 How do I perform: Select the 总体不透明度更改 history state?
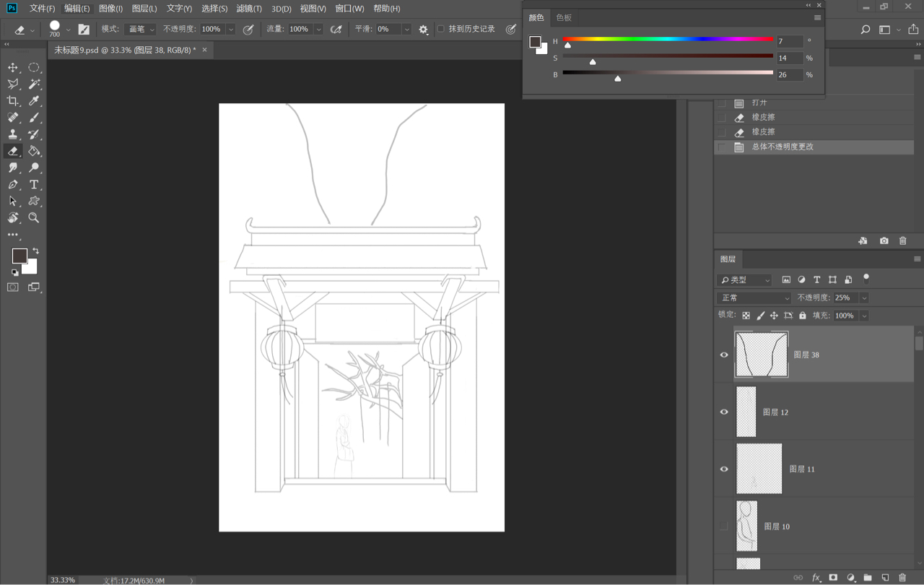tap(783, 147)
